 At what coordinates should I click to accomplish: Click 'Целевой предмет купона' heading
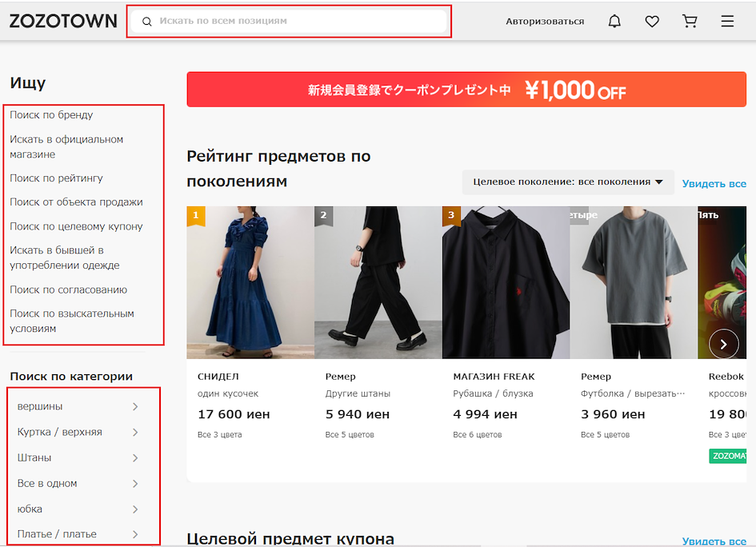coord(290,539)
